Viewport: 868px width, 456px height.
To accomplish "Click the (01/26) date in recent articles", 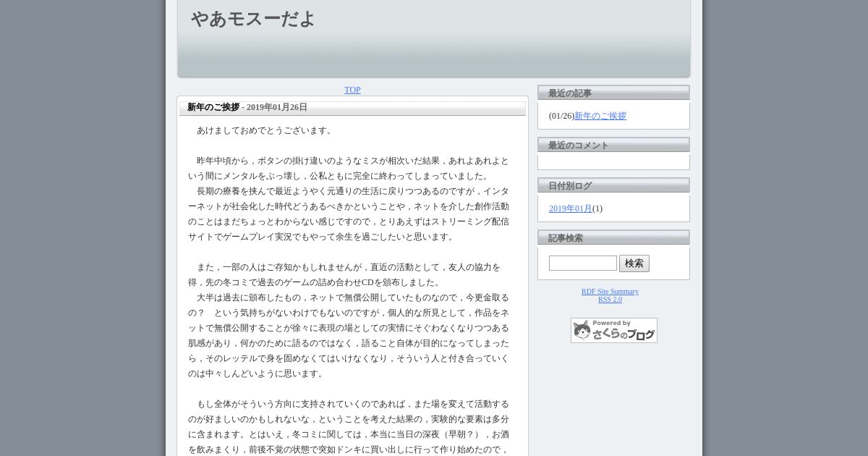I will 561,116.
